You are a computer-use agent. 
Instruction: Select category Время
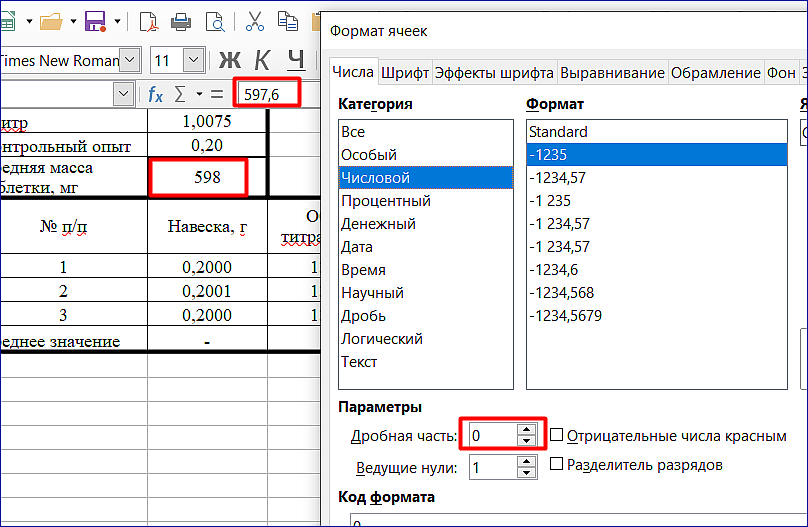426,269
